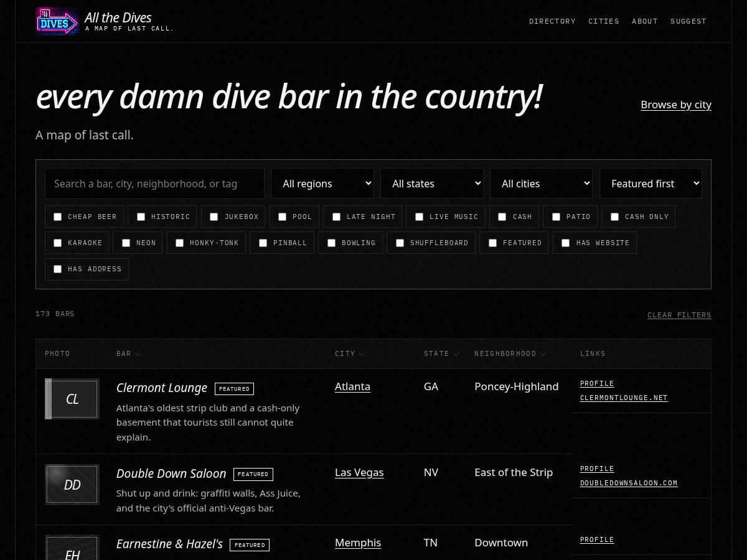747x560 pixels.
Task: Visit clermontlounge.net website link
Action: [624, 398]
